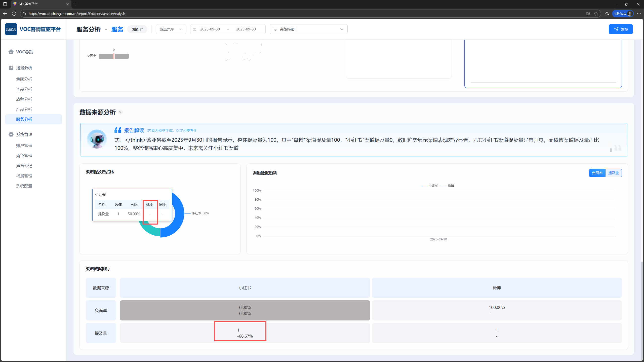644x362 pixels.
Task: Switch trend chart to 提及量
Action: [x=613, y=173]
